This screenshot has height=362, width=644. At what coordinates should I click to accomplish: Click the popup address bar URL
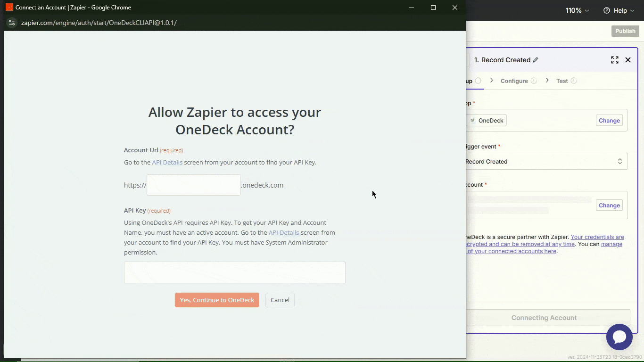coord(99,23)
